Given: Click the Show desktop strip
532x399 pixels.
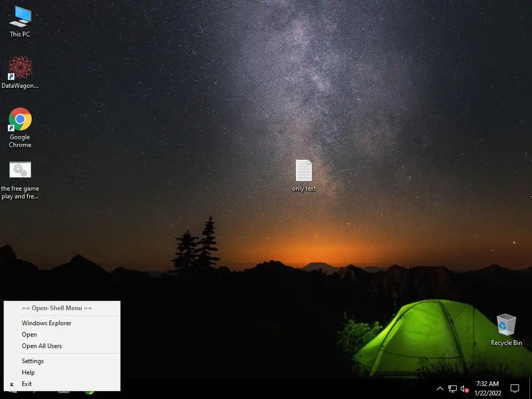Looking at the screenshot, I should [530, 389].
